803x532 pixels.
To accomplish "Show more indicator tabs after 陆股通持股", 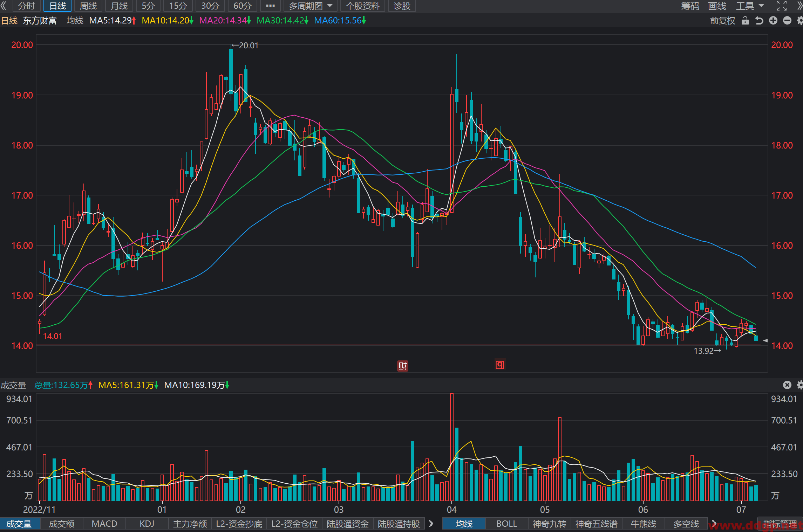I will click(x=431, y=524).
